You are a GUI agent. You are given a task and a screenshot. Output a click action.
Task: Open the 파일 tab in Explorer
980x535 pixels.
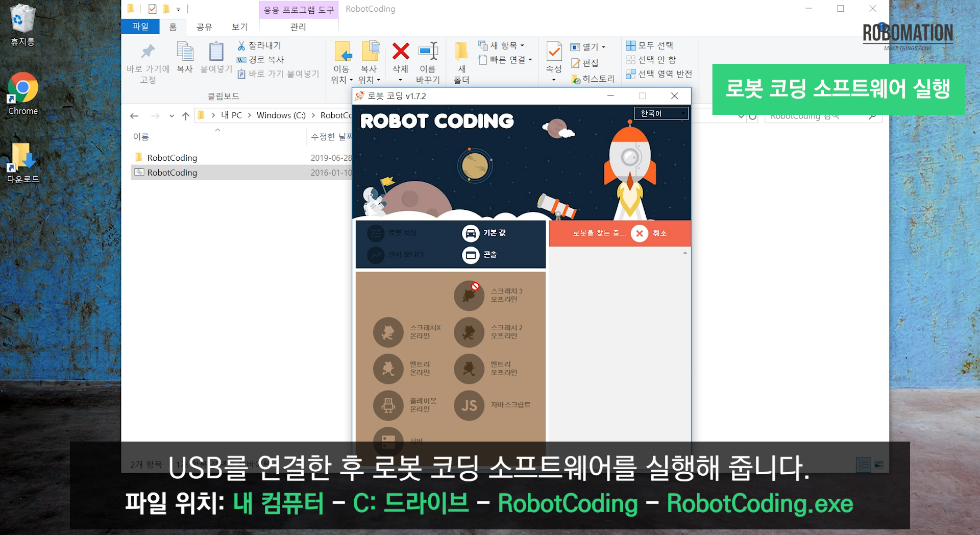pos(140,27)
